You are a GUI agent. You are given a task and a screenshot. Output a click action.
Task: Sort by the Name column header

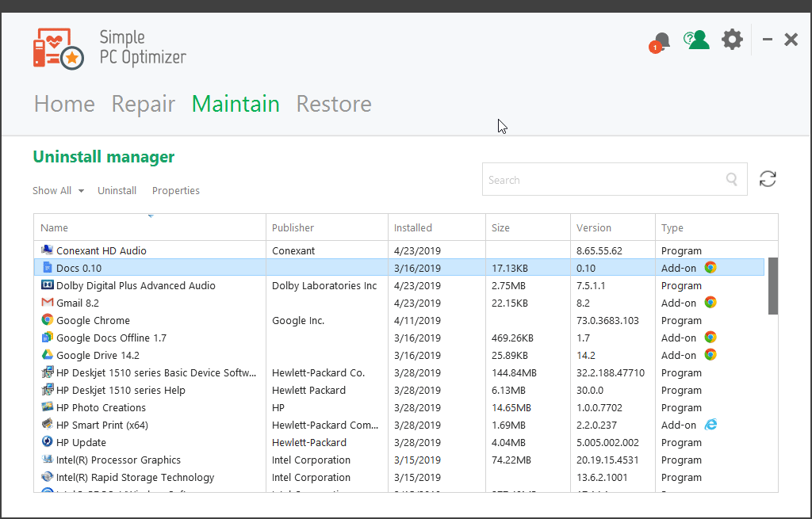click(150, 227)
